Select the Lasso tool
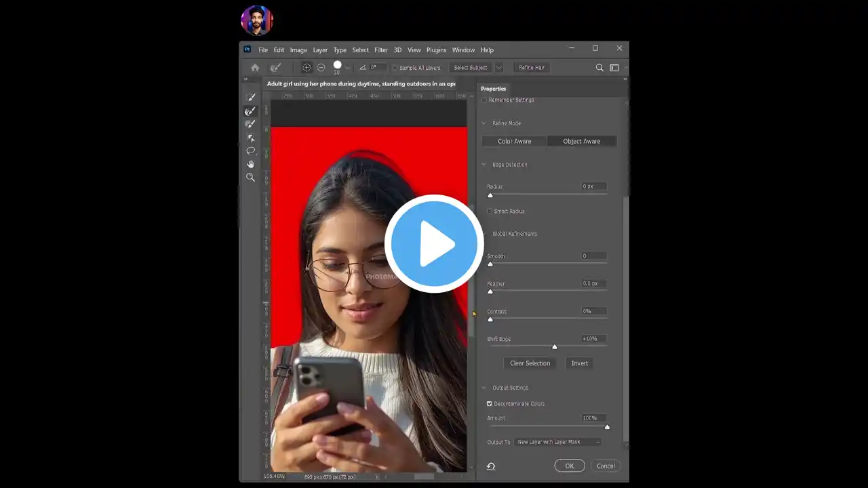Viewport: 868px width, 488px height. pyautogui.click(x=251, y=150)
